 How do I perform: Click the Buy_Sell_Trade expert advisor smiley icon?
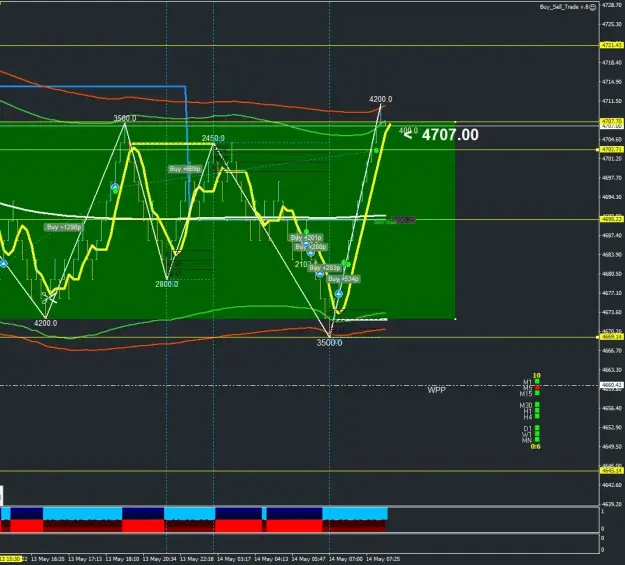tap(593, 7)
